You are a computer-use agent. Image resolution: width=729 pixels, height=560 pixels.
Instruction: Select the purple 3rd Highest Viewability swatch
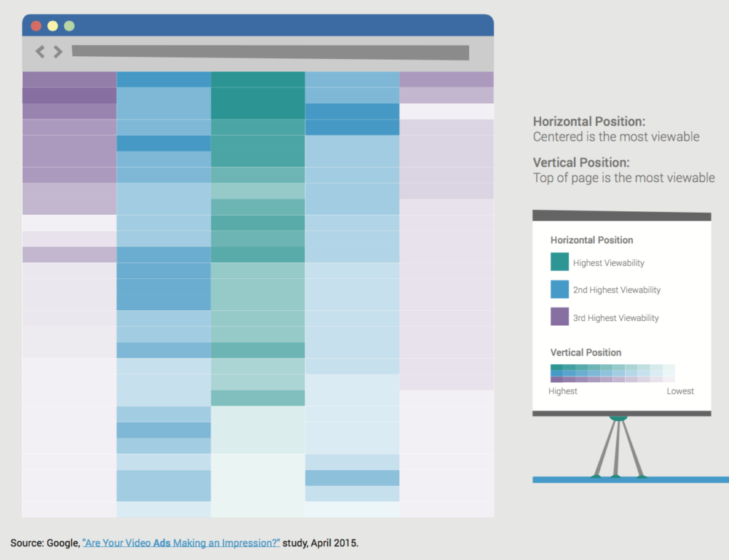point(560,317)
